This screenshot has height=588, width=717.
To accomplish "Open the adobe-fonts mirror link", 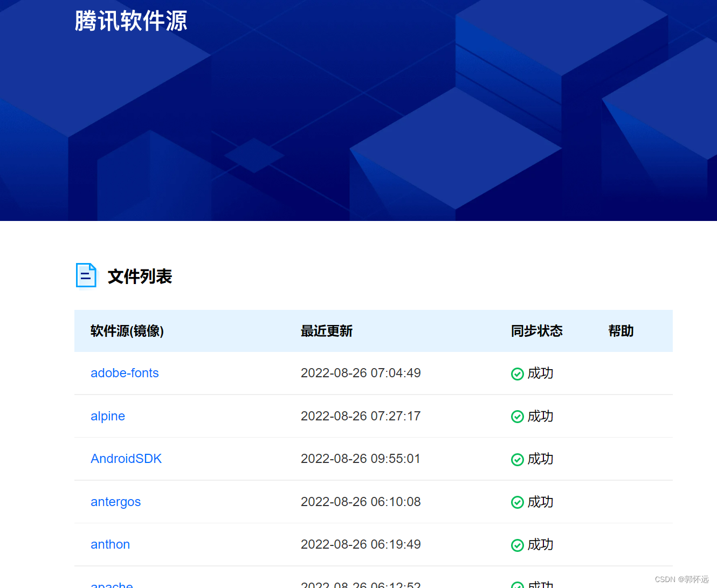I will 125,373.
